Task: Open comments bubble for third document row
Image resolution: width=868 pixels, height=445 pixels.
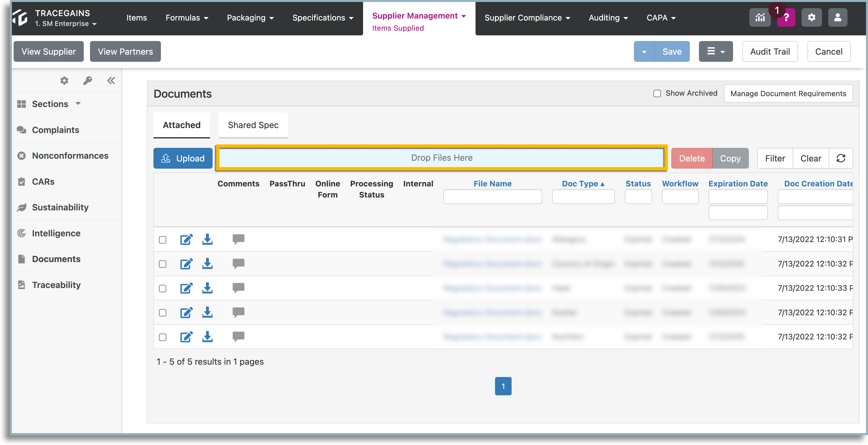Action: [x=238, y=288]
